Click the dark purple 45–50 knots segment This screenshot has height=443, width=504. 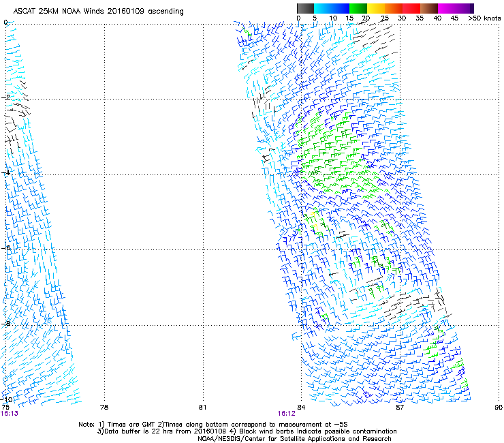[x=465, y=8]
